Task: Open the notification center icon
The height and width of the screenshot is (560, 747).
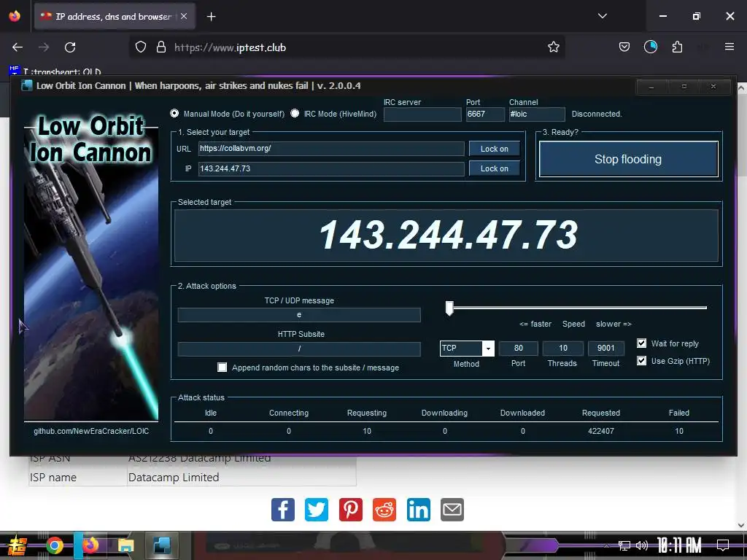Action: 723,545
